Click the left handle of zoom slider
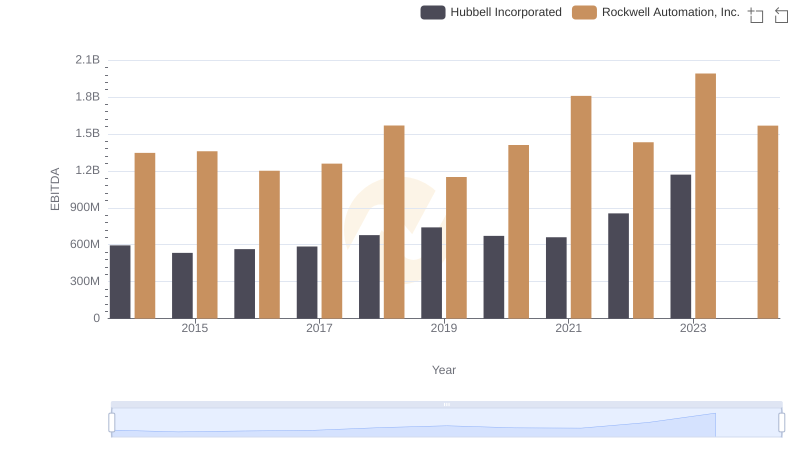 pos(112,422)
